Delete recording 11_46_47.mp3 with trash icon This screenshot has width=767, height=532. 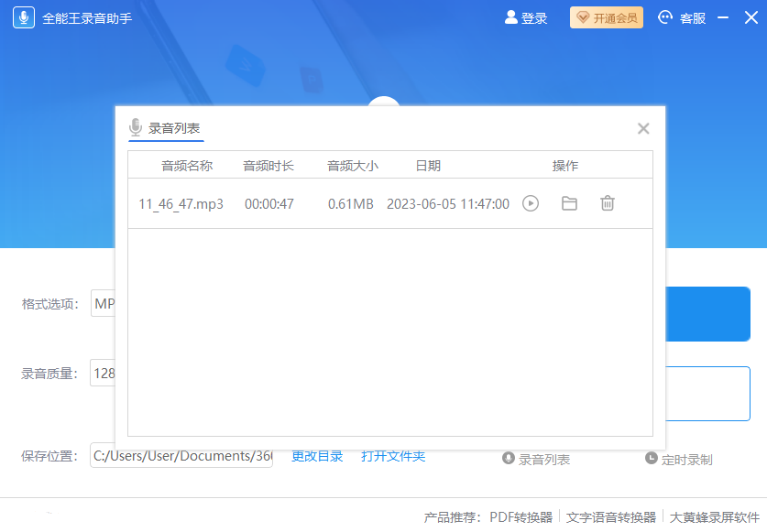tap(607, 203)
